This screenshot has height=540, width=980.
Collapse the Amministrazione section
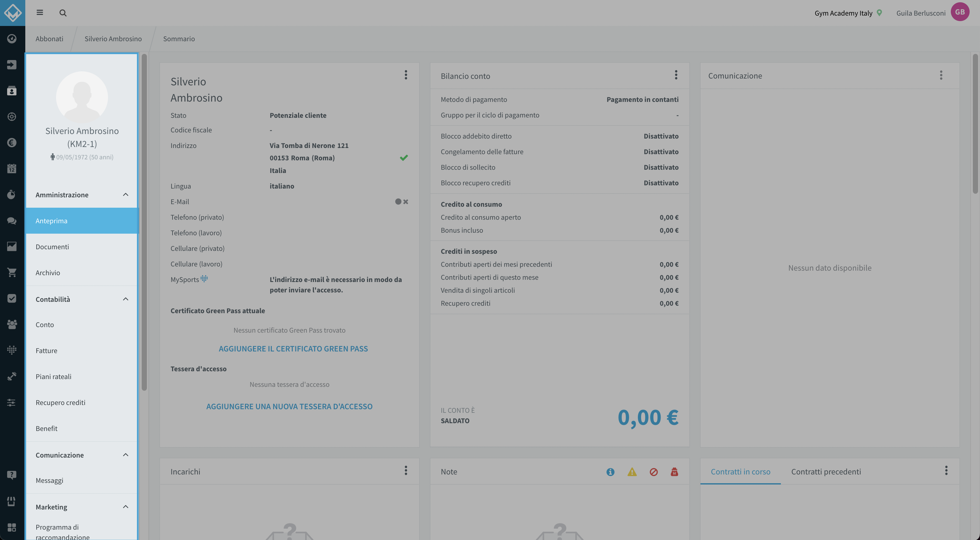(125, 195)
